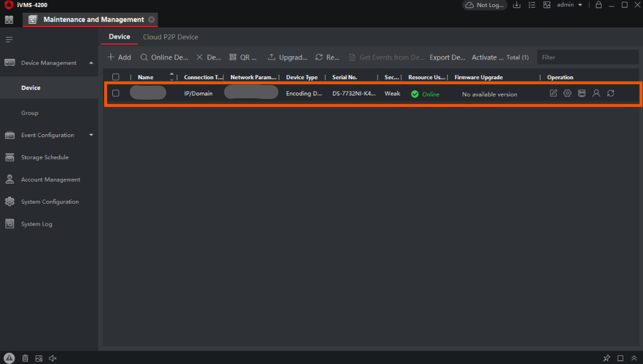Image resolution: width=643 pixels, height=364 pixels.
Task: Open remote configuration gear icon for the device
Action: (568, 94)
